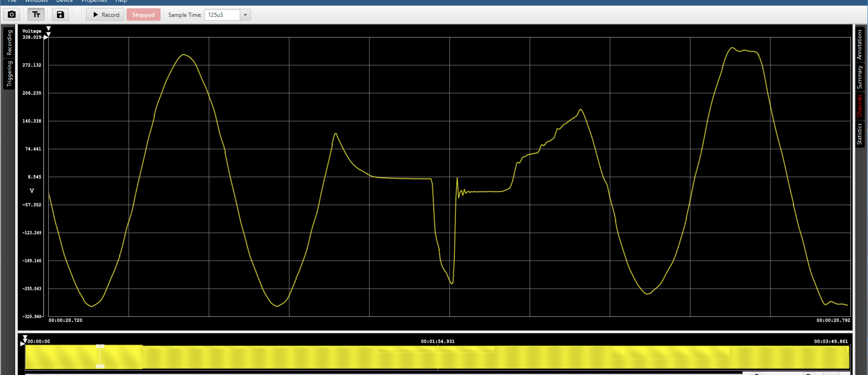Open the Properties menu
The width and height of the screenshot is (868, 375).
coord(94,1)
